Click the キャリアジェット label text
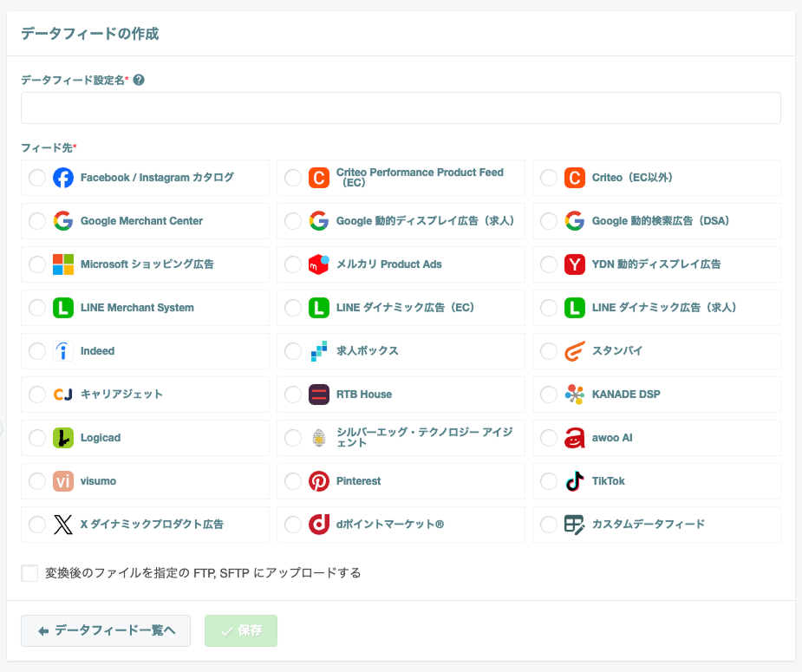 coord(121,395)
